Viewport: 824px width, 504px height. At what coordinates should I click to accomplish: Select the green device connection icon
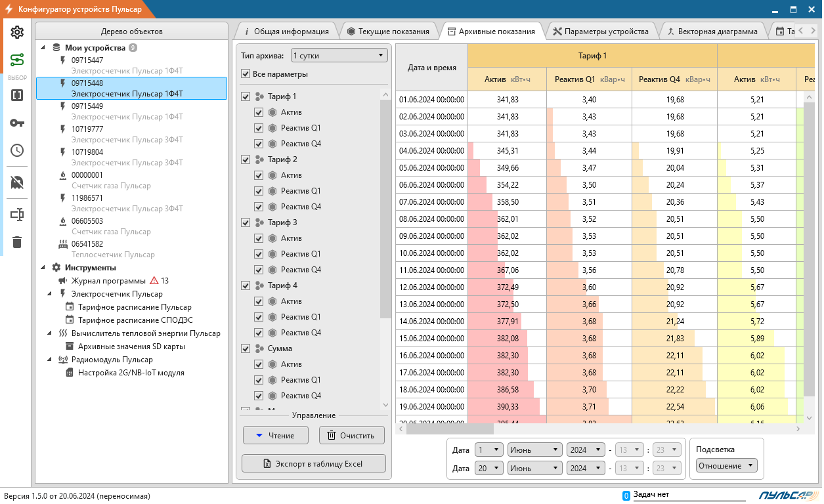click(x=17, y=60)
